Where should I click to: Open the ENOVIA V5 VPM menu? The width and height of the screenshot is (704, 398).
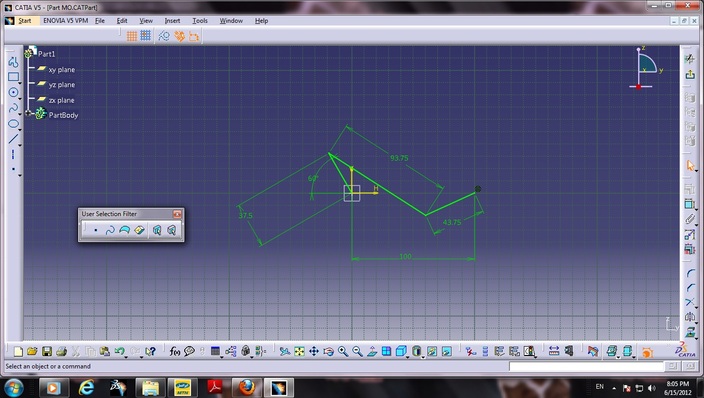tap(66, 21)
